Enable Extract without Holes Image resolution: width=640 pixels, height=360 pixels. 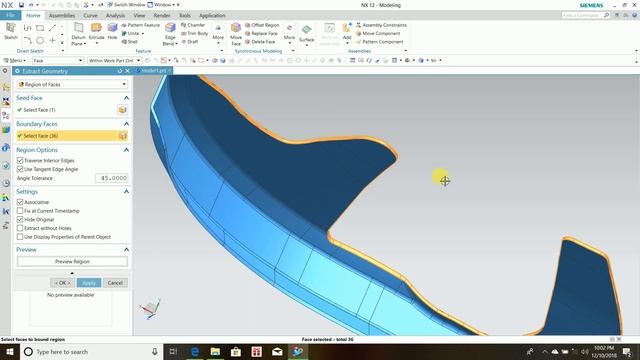(20, 228)
